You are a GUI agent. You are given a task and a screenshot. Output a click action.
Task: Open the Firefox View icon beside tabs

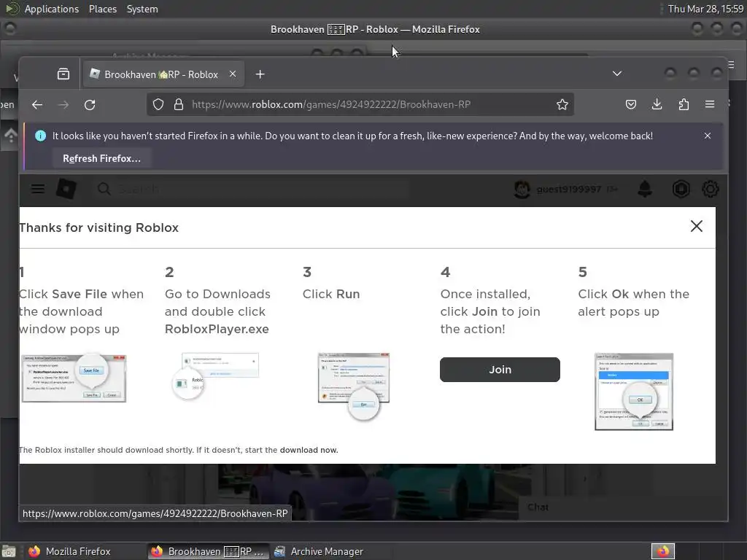click(63, 74)
